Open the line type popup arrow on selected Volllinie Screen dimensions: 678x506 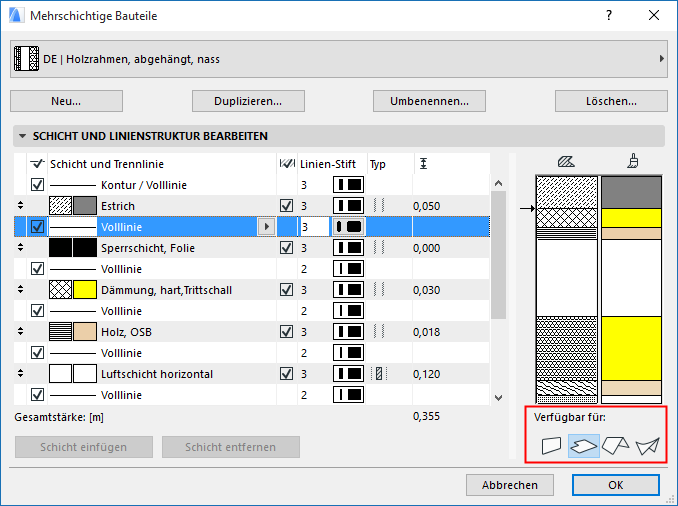click(267, 227)
